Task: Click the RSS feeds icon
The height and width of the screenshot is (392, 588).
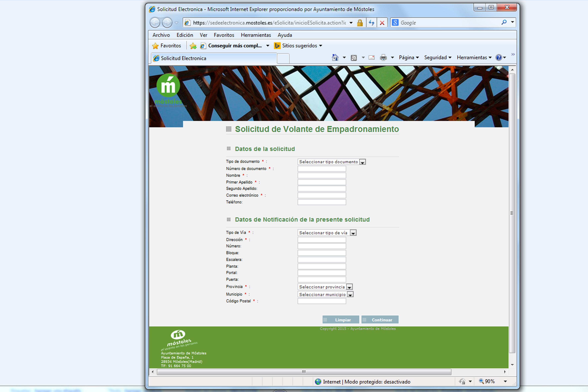Action: pyautogui.click(x=353, y=58)
